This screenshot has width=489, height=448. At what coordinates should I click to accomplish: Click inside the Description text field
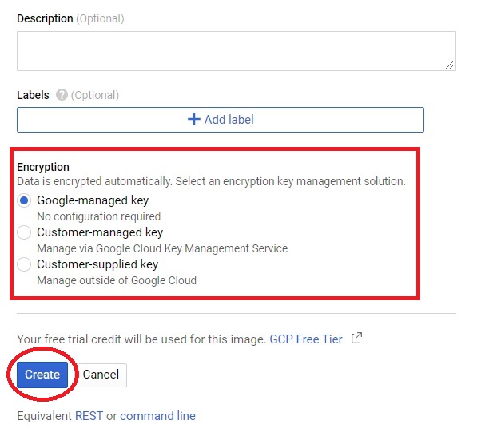[x=237, y=51]
